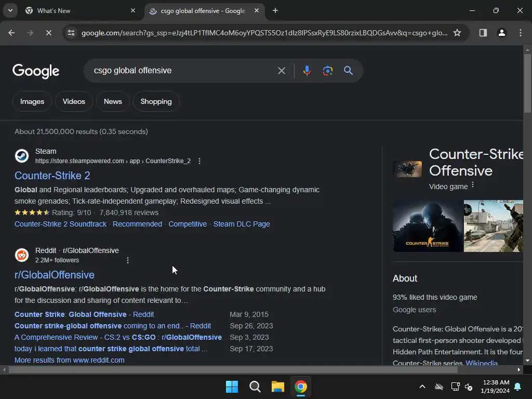The width and height of the screenshot is (532, 399).
Task: Open the Chrome profile menu
Action: (501, 33)
